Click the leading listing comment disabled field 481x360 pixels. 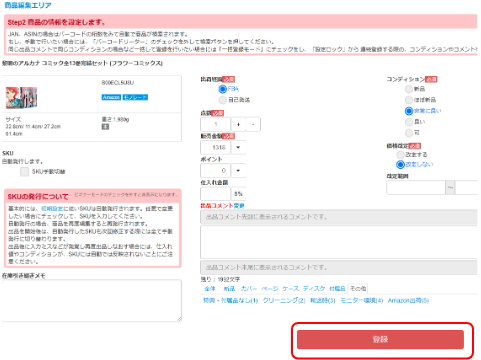(x=339, y=217)
